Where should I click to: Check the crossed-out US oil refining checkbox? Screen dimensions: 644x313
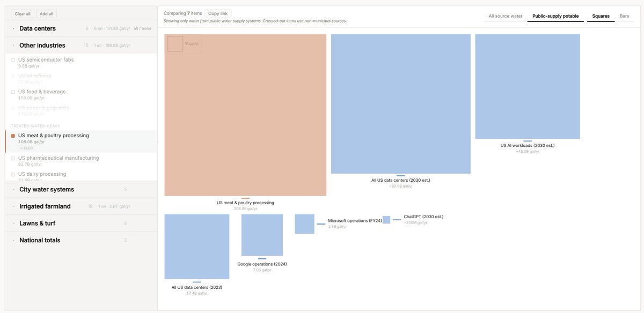[13, 76]
